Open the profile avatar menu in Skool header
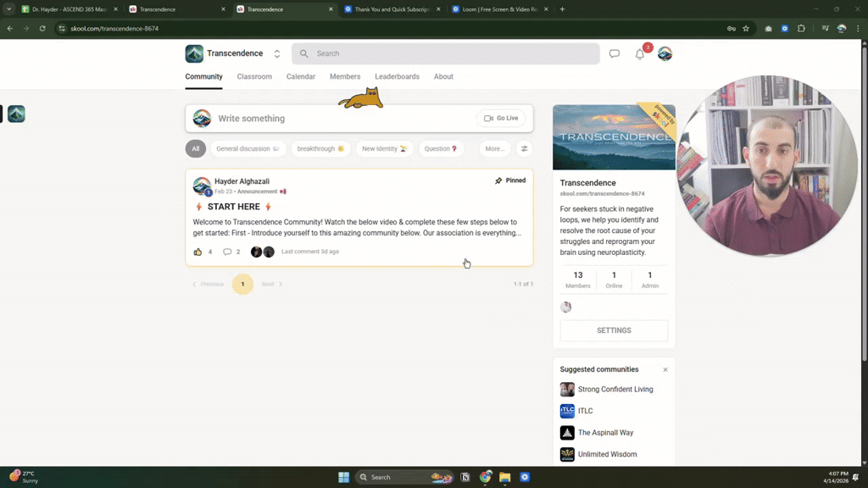 click(665, 53)
